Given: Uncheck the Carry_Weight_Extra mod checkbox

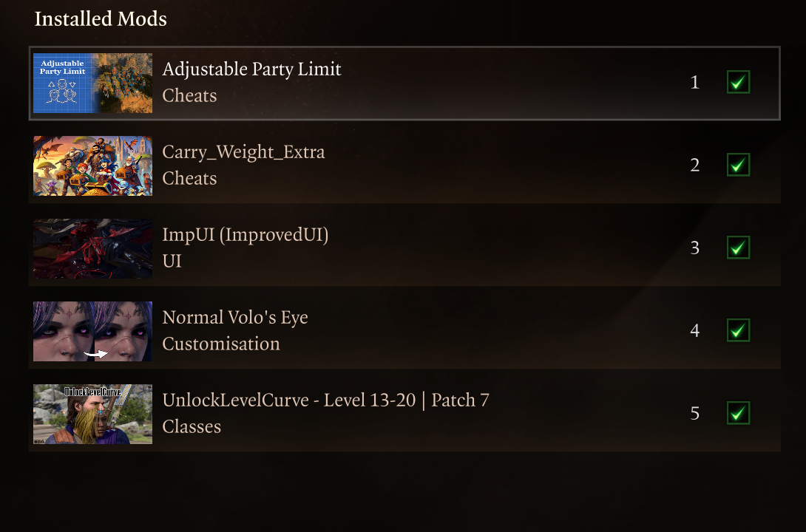Looking at the screenshot, I should point(738,165).
